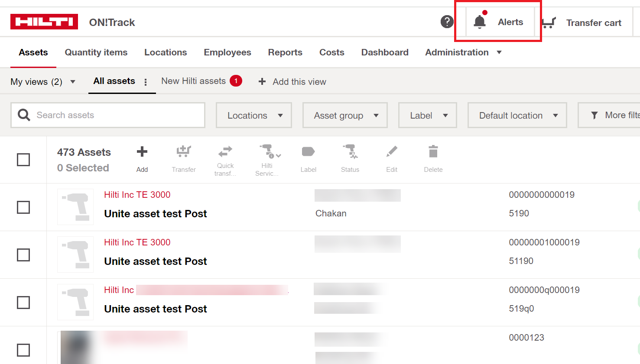Check the box for asset 0000123
The height and width of the screenshot is (364, 640).
click(x=23, y=350)
